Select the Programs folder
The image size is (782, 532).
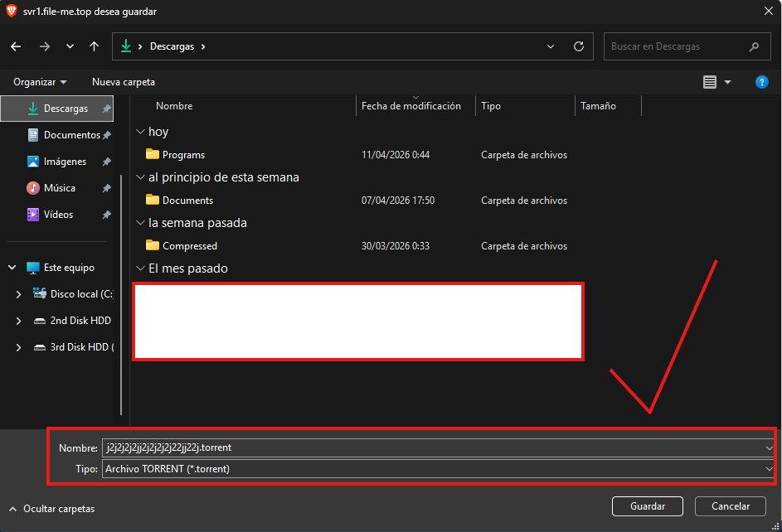[176, 154]
